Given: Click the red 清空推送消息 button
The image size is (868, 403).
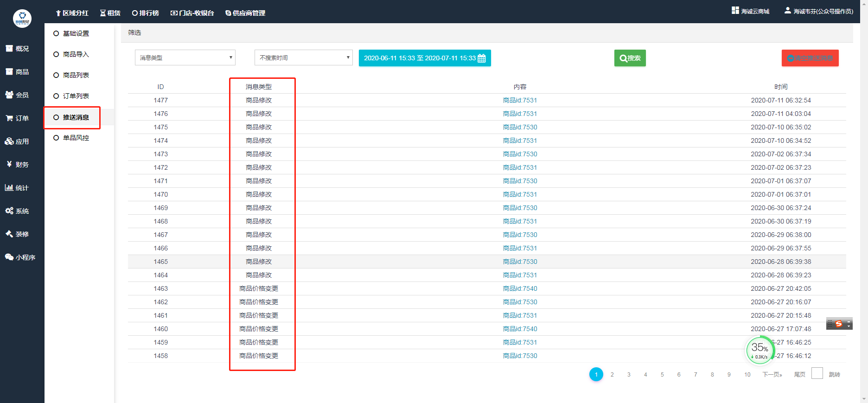Looking at the screenshot, I should click(810, 58).
